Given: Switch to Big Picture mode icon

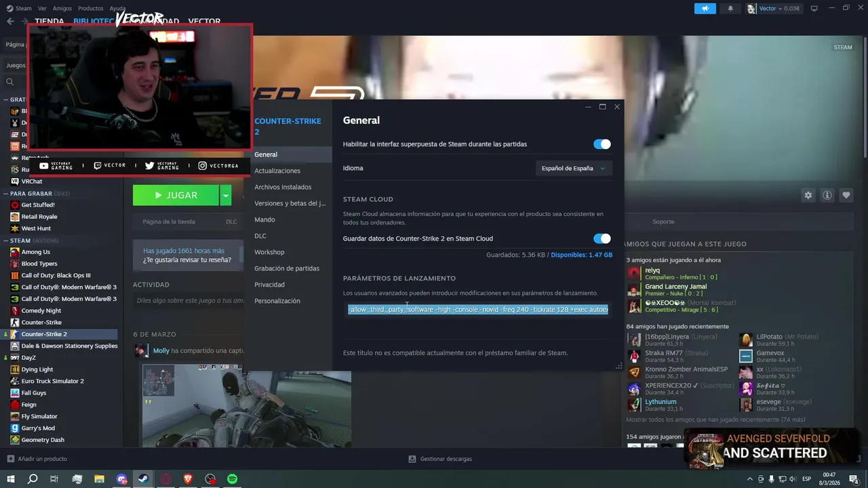Looking at the screenshot, I should tap(814, 8).
